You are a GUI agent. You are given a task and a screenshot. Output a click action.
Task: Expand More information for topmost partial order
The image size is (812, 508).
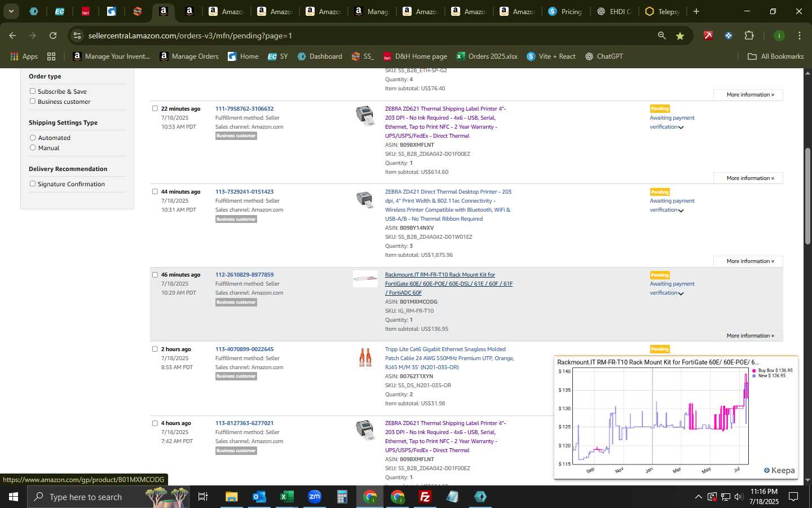click(750, 94)
